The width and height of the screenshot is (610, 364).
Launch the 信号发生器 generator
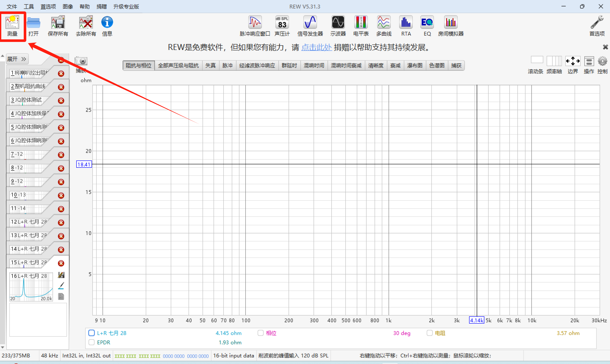(310, 26)
